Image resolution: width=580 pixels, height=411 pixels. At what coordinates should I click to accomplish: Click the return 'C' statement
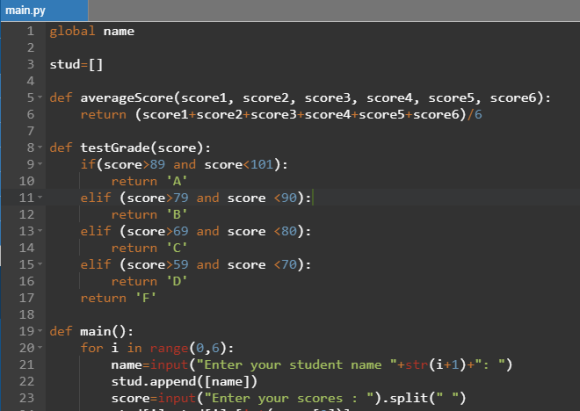coord(149,248)
